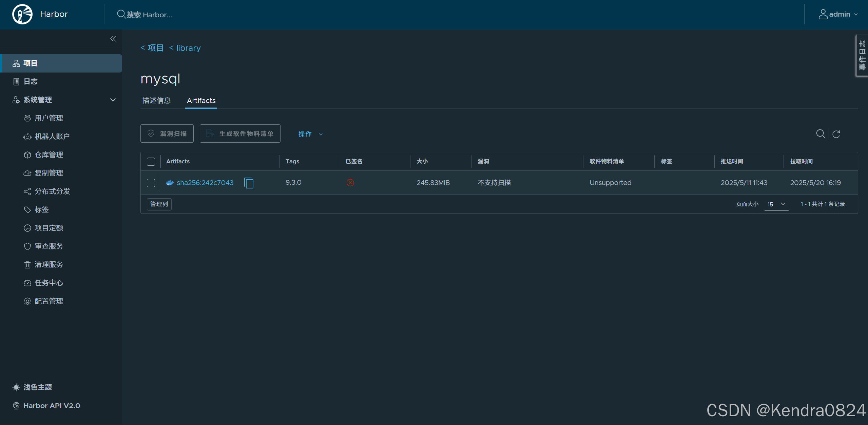
Task: Click the 搜索 Harbor search field
Action: tap(149, 15)
